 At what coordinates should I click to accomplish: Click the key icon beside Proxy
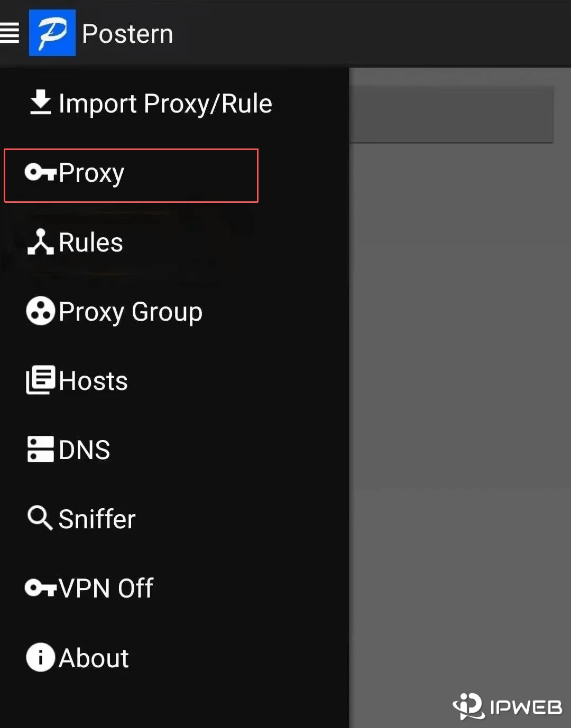coord(40,172)
